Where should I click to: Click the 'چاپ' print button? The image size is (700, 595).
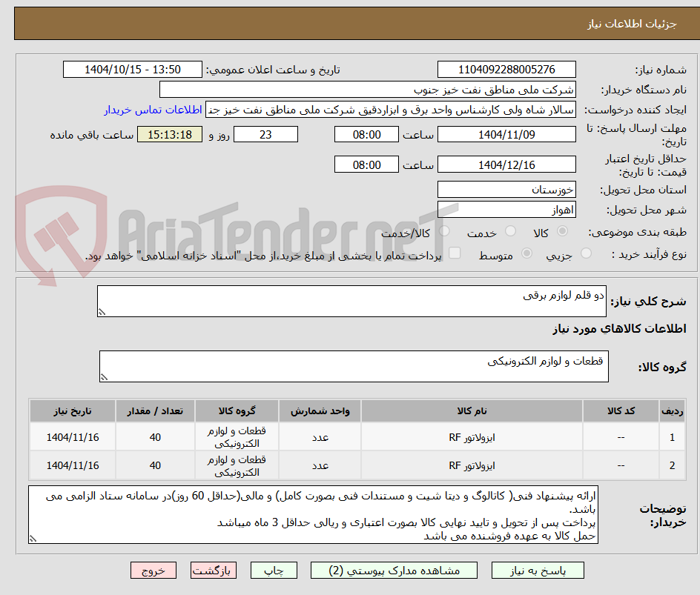pyautogui.click(x=274, y=571)
